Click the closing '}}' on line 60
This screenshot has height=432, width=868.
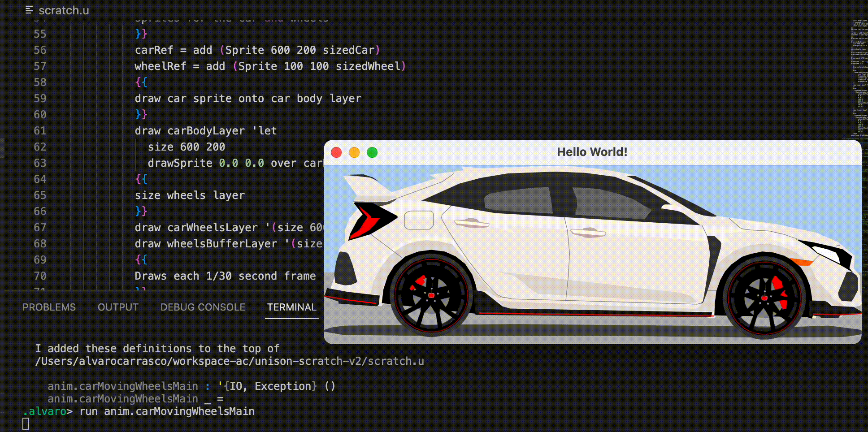pyautogui.click(x=141, y=115)
